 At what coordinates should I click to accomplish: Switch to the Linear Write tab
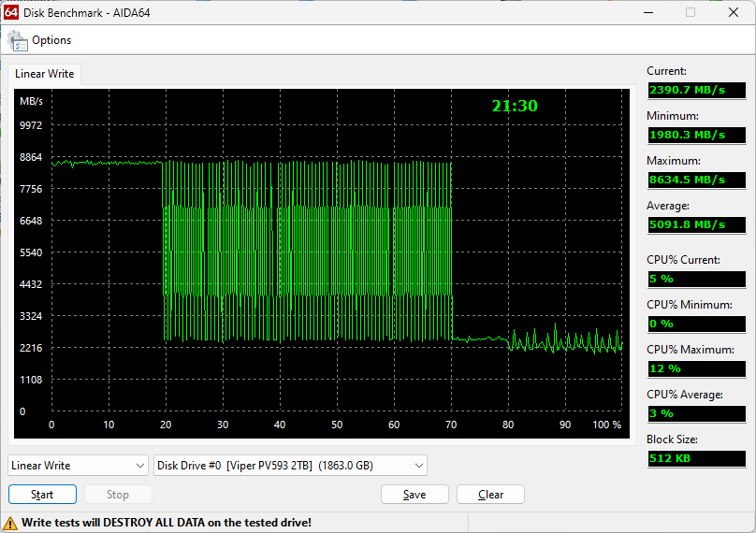(44, 74)
